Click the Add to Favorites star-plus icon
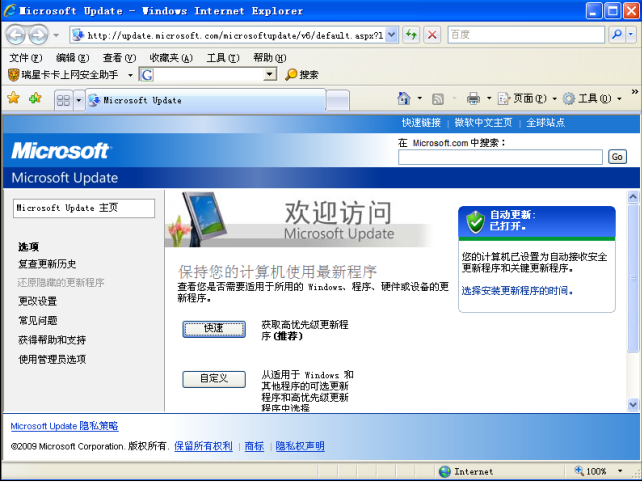642x482 pixels. tap(35, 98)
